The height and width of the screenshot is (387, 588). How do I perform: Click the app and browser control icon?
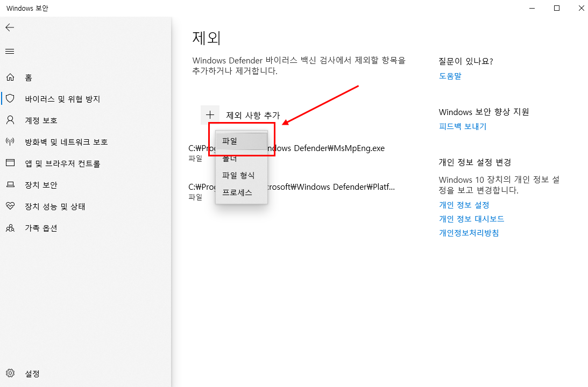(10, 162)
